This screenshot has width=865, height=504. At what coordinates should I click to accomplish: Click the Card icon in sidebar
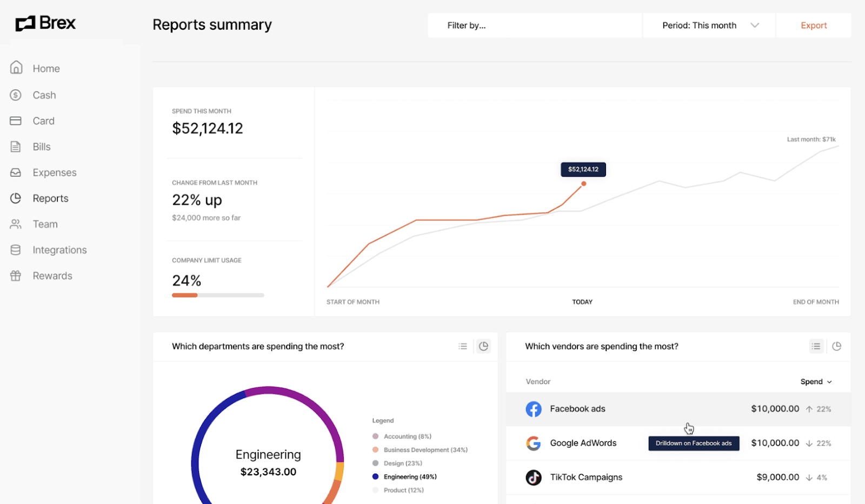(x=16, y=121)
